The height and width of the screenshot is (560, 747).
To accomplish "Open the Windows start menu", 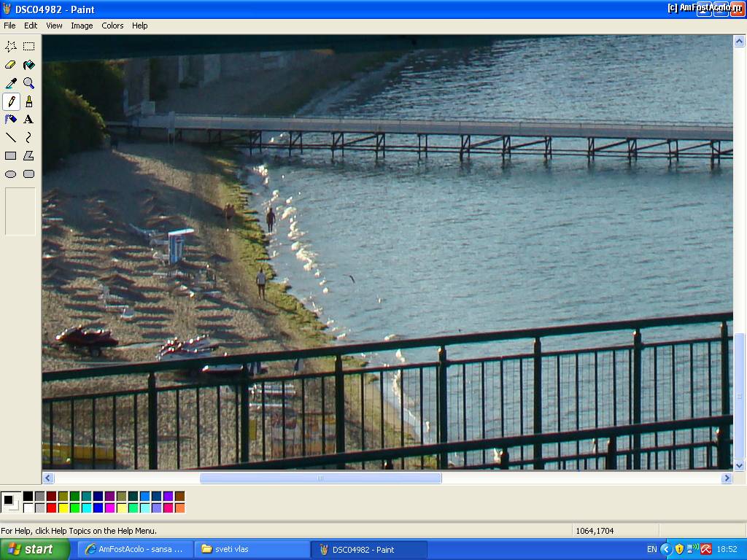I will tap(34, 549).
